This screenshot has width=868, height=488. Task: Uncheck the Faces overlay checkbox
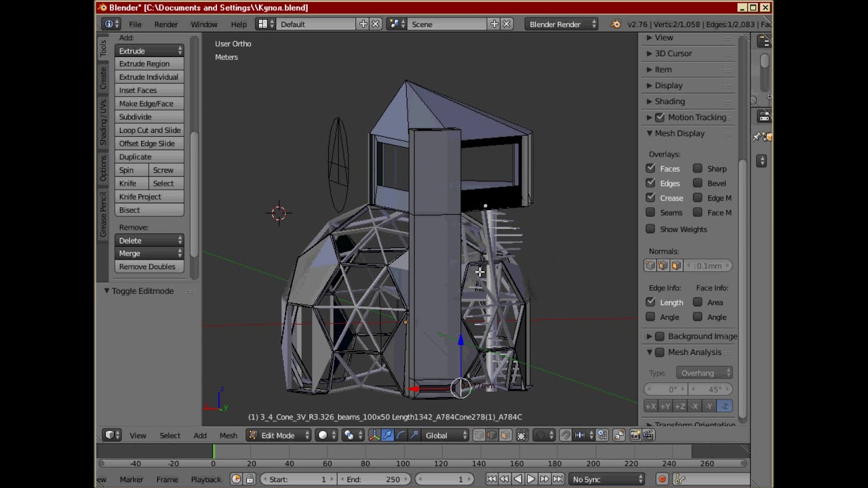tap(650, 168)
